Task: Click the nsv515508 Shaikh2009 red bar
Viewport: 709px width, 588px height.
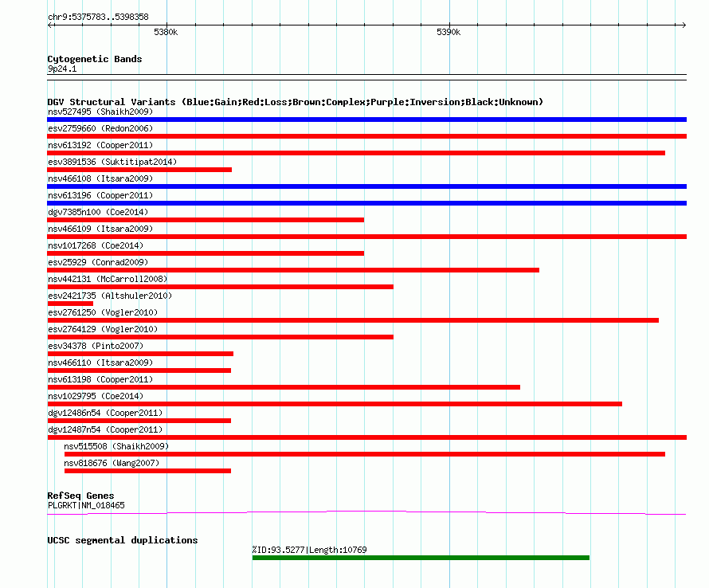Action: click(364, 454)
